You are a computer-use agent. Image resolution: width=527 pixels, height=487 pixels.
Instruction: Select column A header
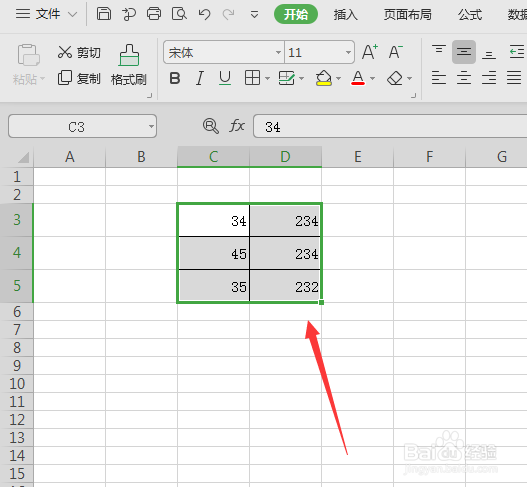(70, 157)
